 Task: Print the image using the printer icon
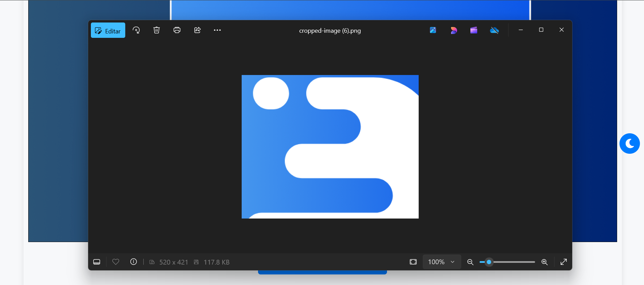pos(177,30)
